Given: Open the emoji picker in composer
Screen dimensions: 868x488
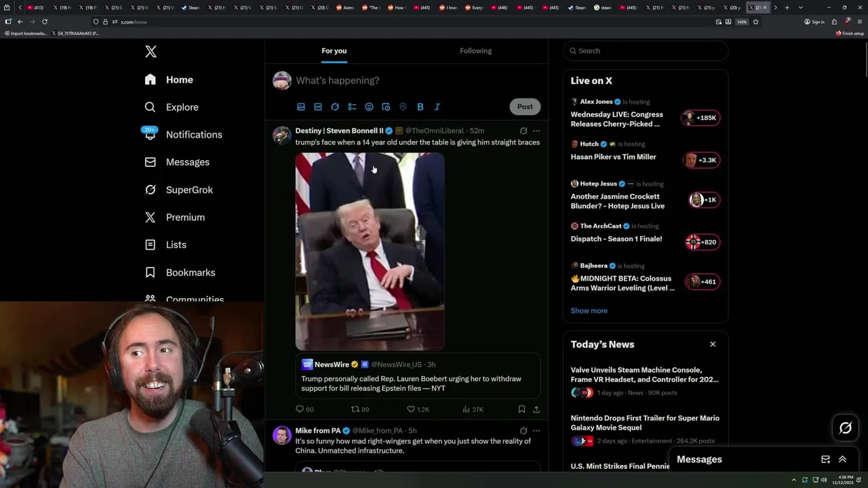Looking at the screenshot, I should pos(369,106).
